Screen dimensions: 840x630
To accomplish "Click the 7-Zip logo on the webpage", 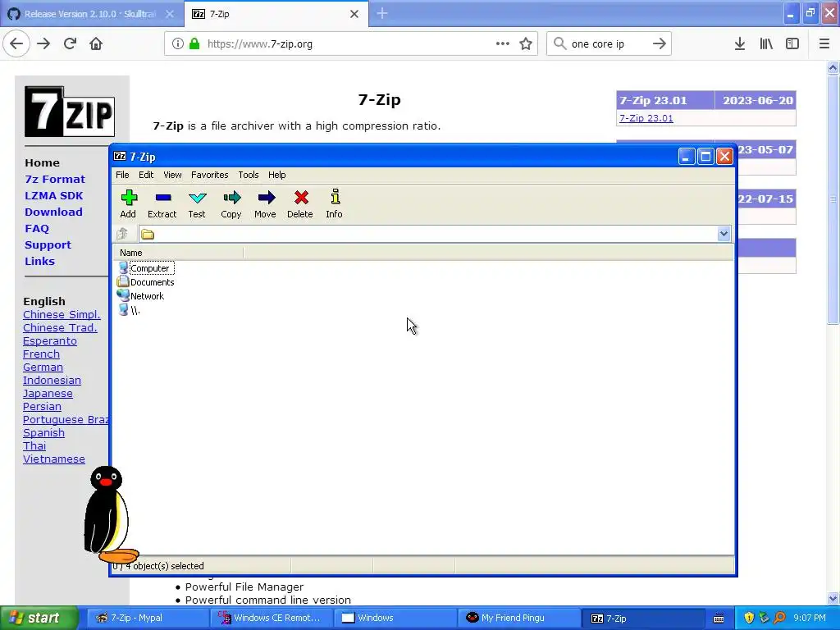I will (x=70, y=112).
